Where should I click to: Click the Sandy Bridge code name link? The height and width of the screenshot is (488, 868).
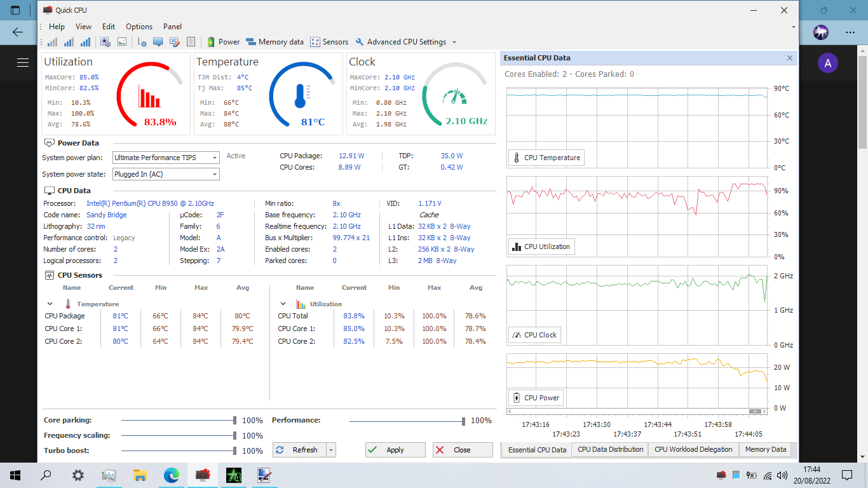(107, 215)
